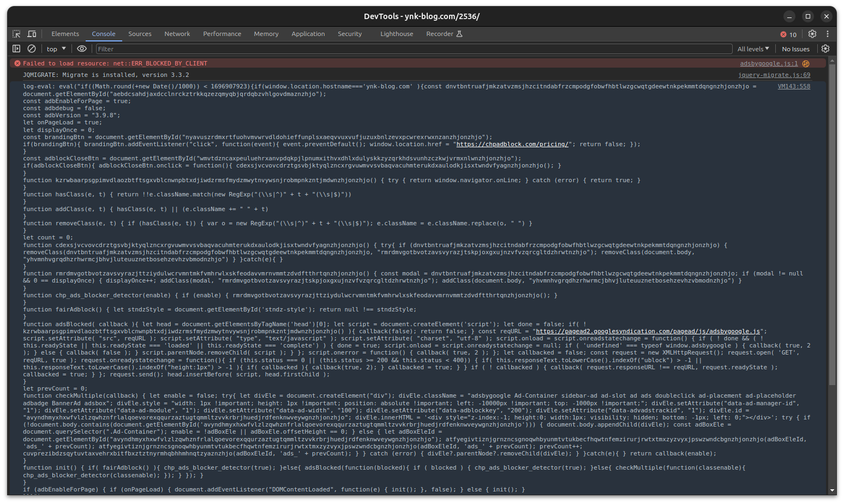844x504 pixels.
Task: Open the show console sidebar icon
Action: click(16, 49)
